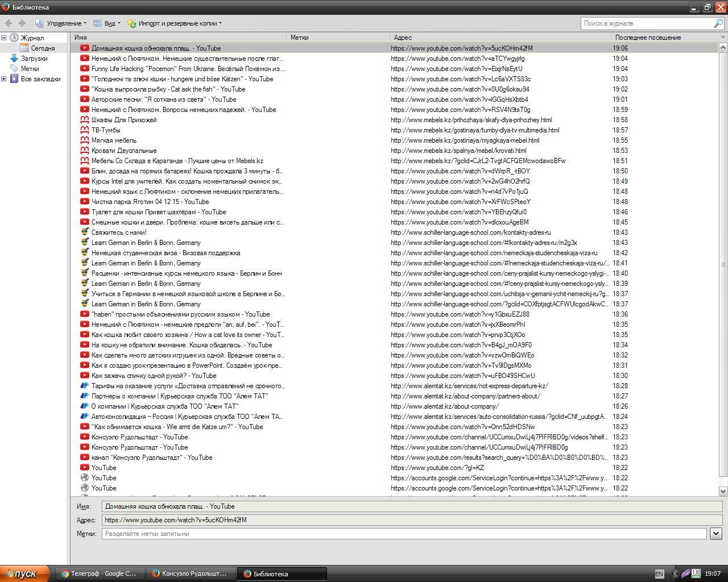The image size is (728, 582).
Task: Click mebels icon of Кровати Двуспальные row
Action: click(85, 151)
